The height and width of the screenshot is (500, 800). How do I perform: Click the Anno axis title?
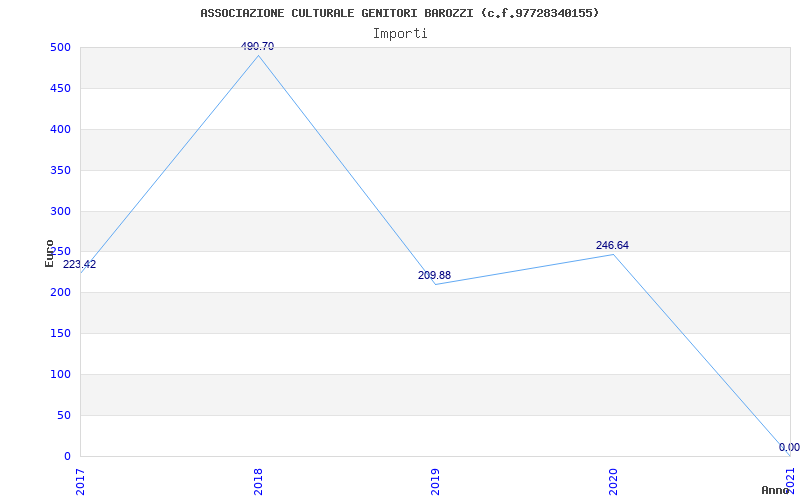click(x=776, y=490)
